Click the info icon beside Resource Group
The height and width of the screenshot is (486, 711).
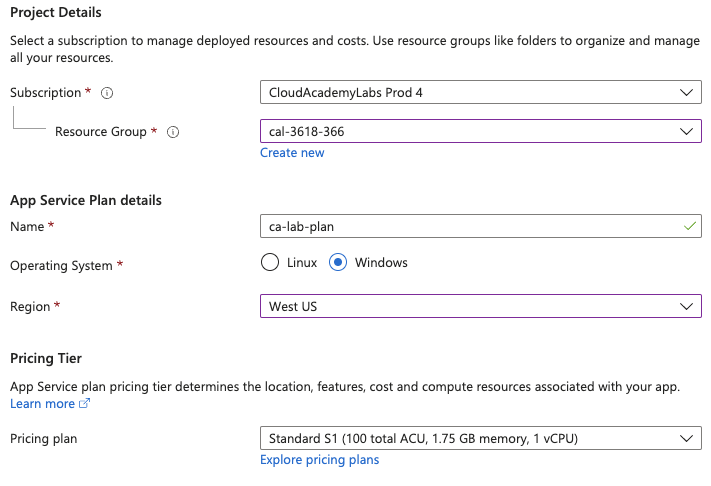pos(173,132)
